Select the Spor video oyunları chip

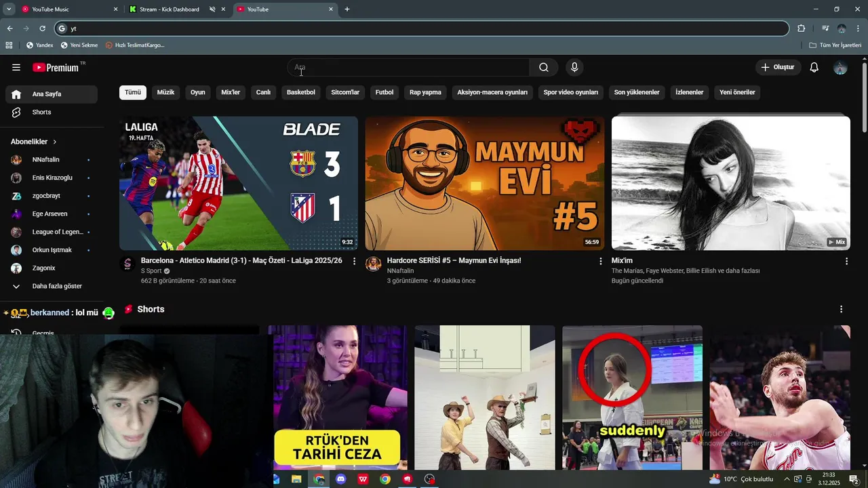point(571,92)
